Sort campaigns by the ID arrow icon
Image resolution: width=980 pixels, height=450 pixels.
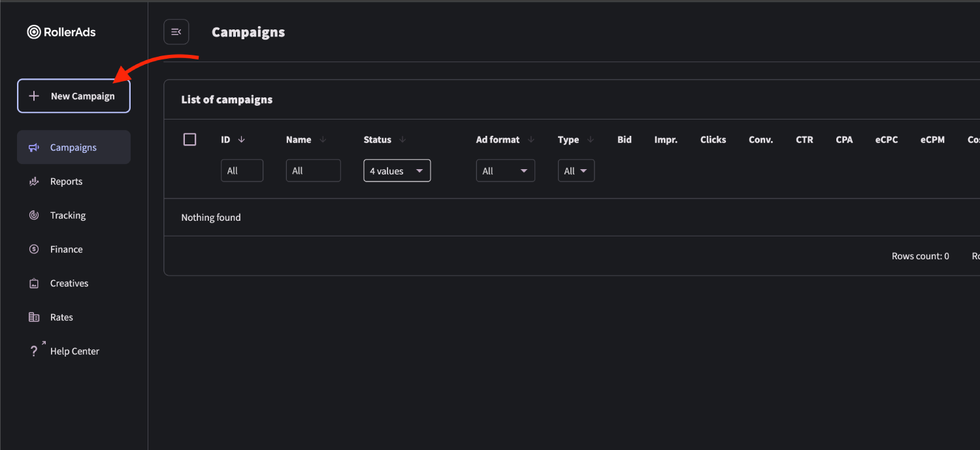(241, 140)
